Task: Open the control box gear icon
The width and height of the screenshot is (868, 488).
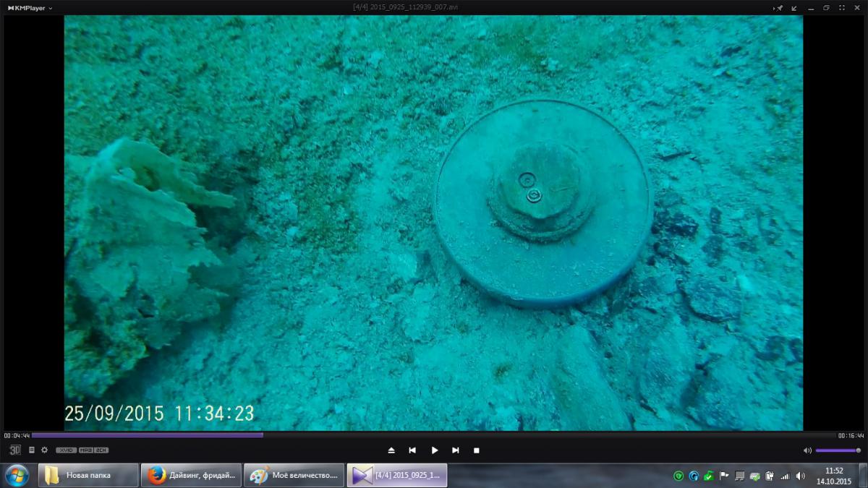Action: 44,450
